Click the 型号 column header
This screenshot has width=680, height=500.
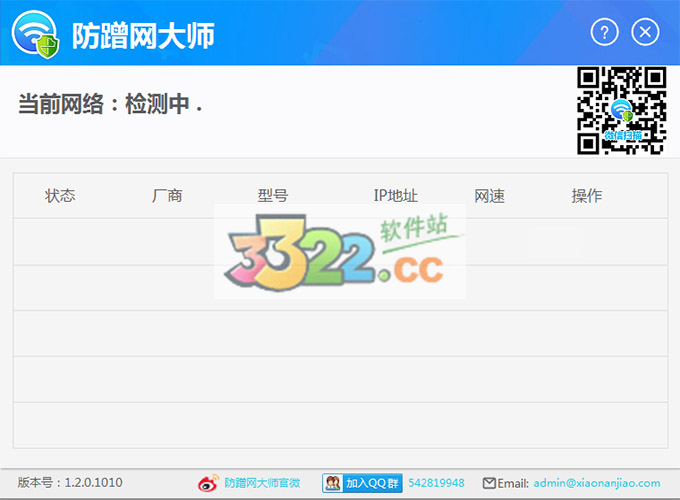(x=273, y=196)
